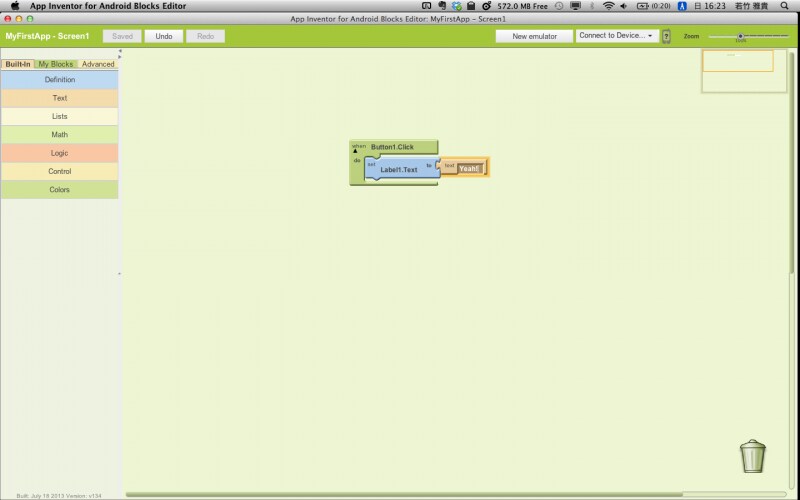Image resolution: width=800 pixels, height=500 pixels.
Task: Open the Definition blocks drawer
Action: (59, 79)
